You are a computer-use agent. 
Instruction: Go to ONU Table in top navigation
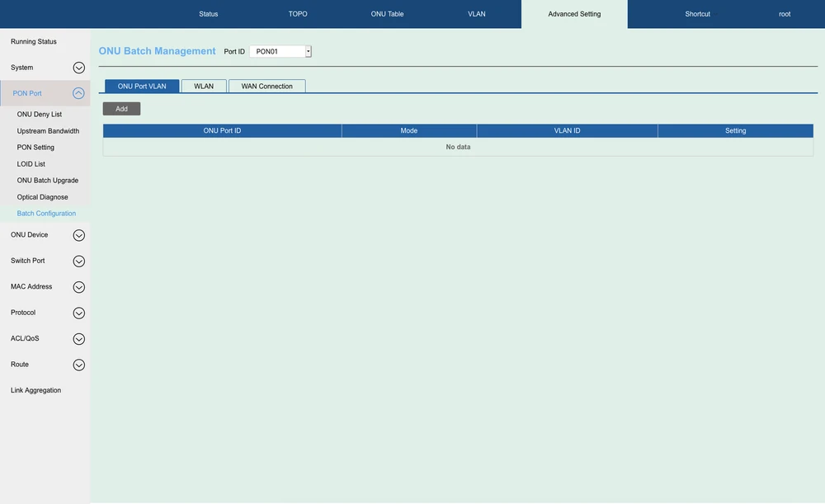(387, 14)
